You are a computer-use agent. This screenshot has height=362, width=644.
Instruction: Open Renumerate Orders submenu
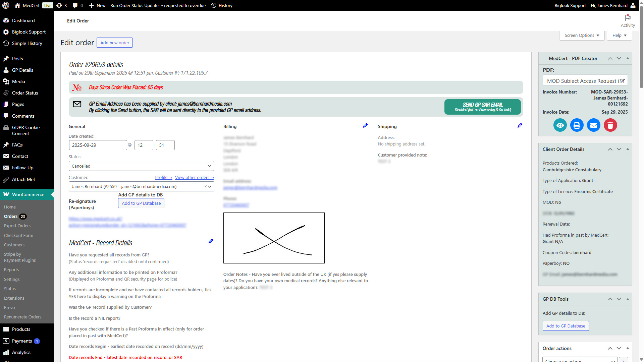pyautogui.click(x=23, y=317)
